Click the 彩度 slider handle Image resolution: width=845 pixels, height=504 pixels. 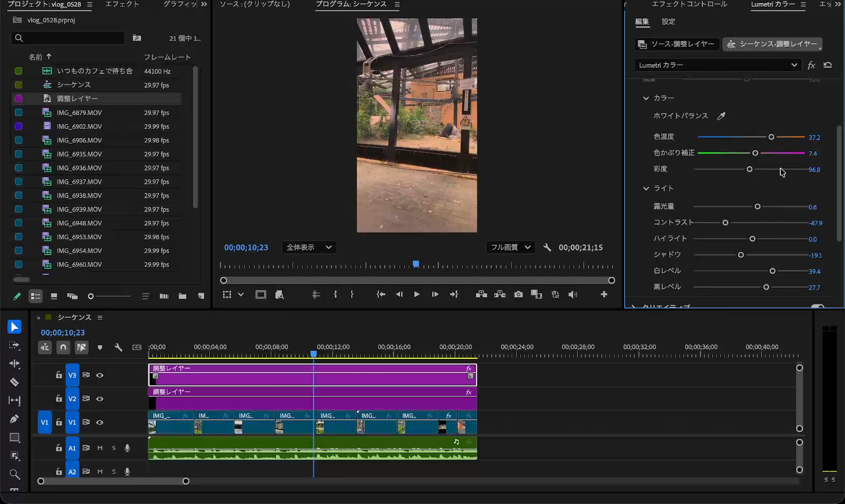pyautogui.click(x=749, y=169)
